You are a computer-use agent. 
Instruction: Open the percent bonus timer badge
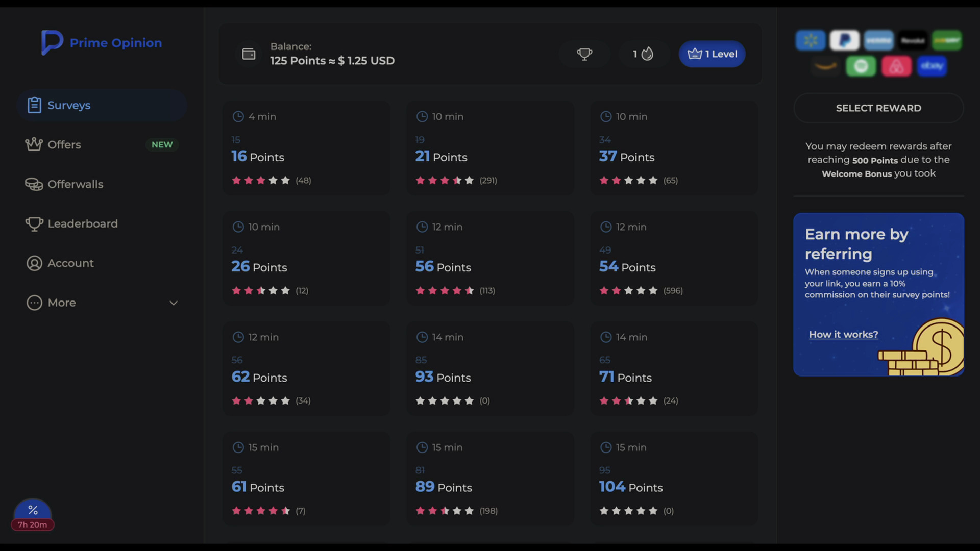click(x=33, y=514)
